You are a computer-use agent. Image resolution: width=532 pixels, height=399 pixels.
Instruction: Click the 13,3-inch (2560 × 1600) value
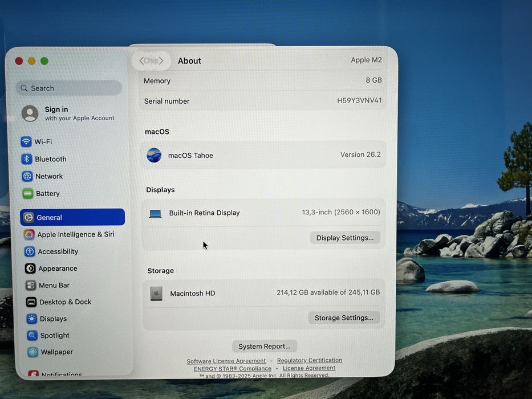pos(341,212)
